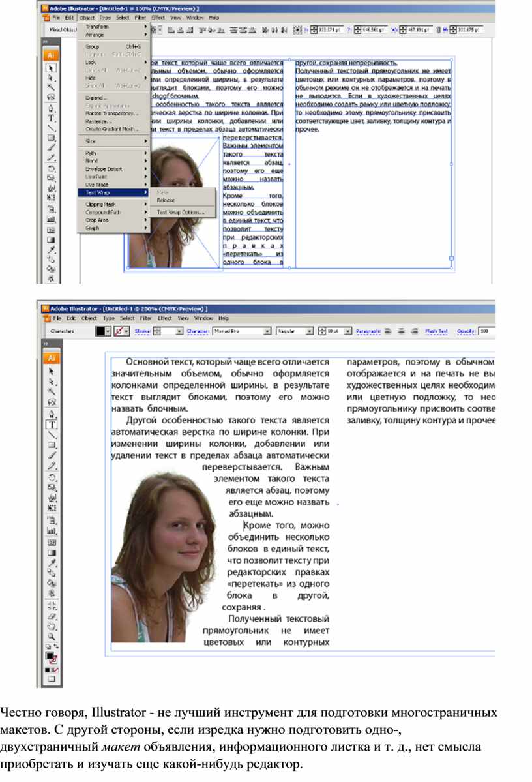Open the Path submenu in the Object menu
The image size is (532, 782).
pos(113,153)
